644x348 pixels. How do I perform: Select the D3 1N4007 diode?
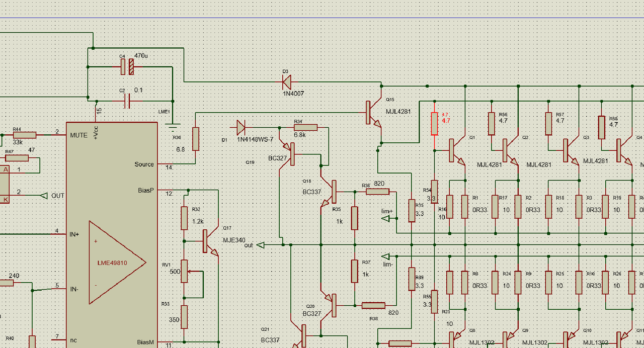click(x=287, y=81)
